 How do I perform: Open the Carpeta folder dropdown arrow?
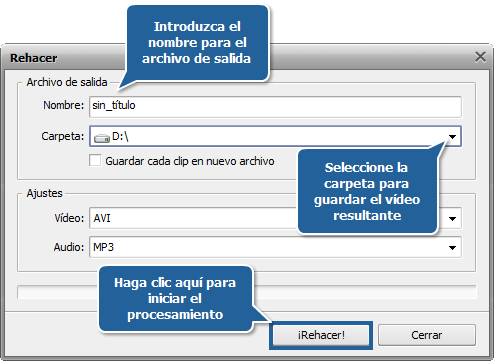[452, 136]
